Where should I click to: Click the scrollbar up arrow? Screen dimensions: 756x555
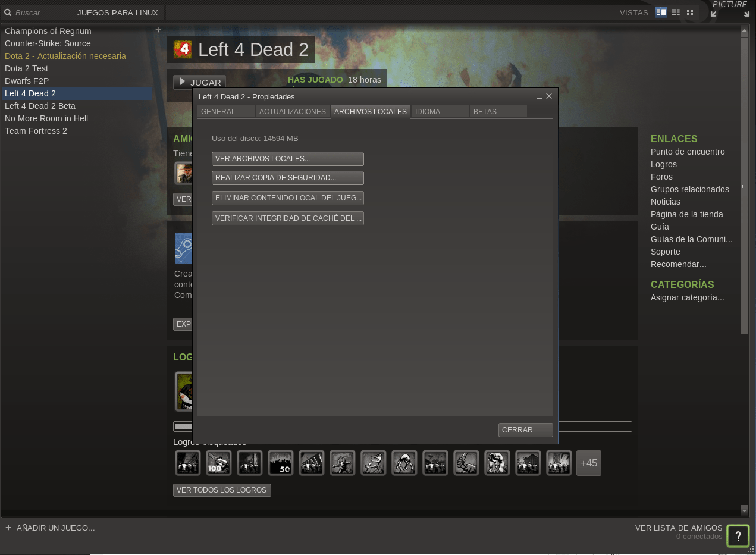pyautogui.click(x=744, y=30)
